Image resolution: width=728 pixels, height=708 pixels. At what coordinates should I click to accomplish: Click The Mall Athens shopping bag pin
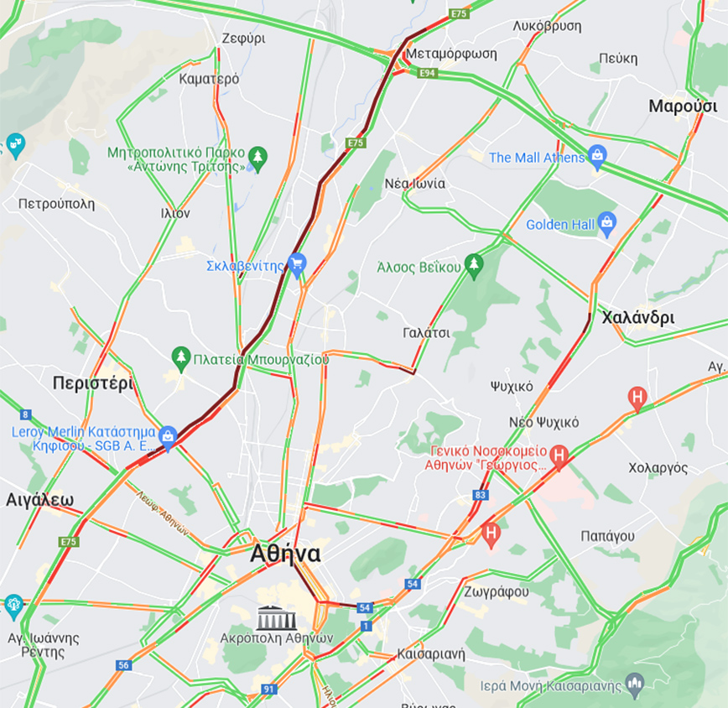tap(597, 157)
